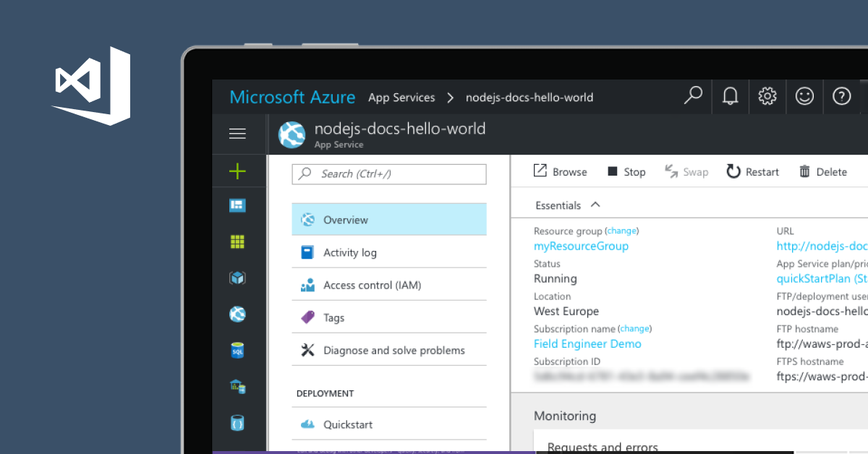Click Microsoft Azure logo text
The width and height of the screenshot is (868, 454).
tap(292, 97)
